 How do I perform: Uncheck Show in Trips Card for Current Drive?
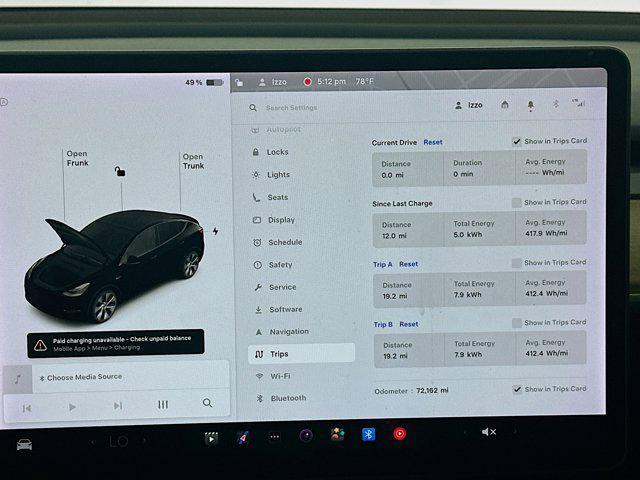coord(517,142)
